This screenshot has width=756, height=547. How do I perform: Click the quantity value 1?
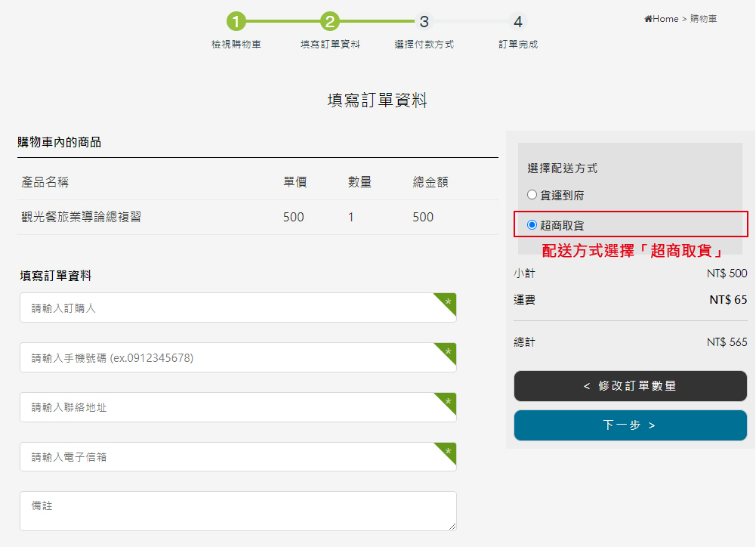point(351,217)
